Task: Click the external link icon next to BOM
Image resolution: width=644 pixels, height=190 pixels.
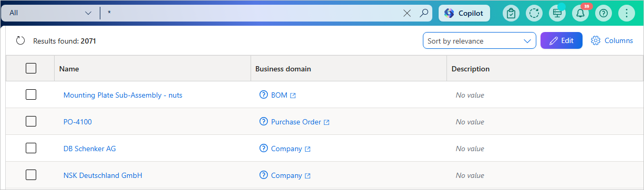Action: tap(293, 96)
